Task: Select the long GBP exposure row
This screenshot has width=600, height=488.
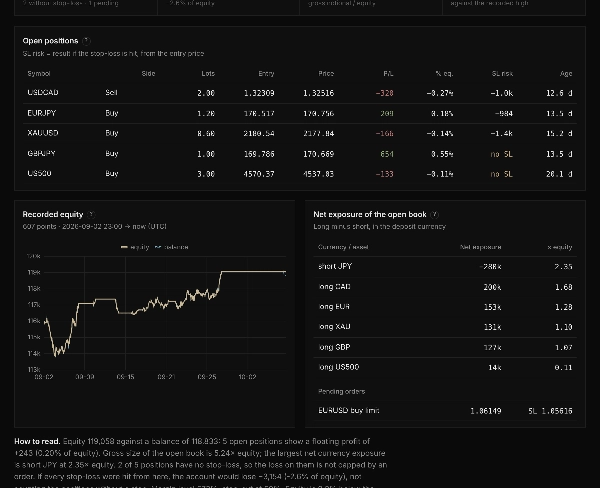Action: [445, 348]
